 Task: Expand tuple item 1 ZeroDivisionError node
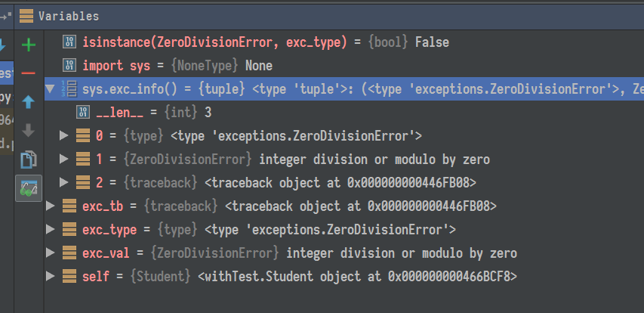[x=64, y=160]
